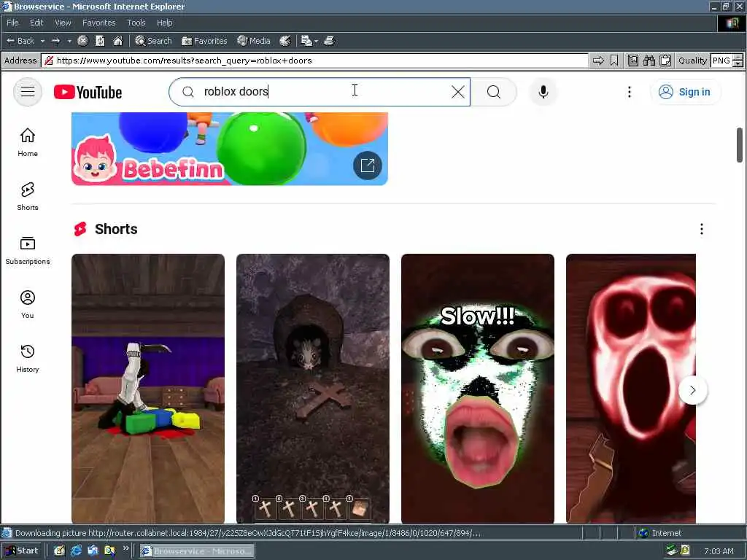Open the File menu

[12, 23]
